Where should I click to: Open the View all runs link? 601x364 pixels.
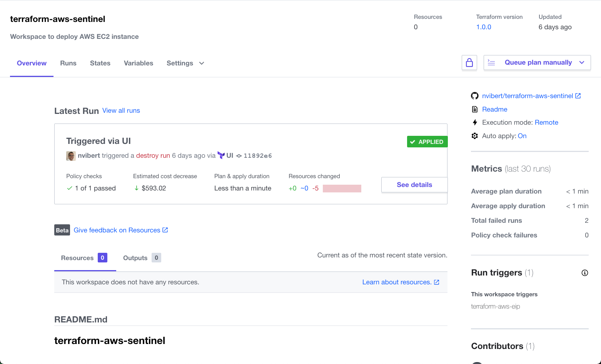pos(121,110)
